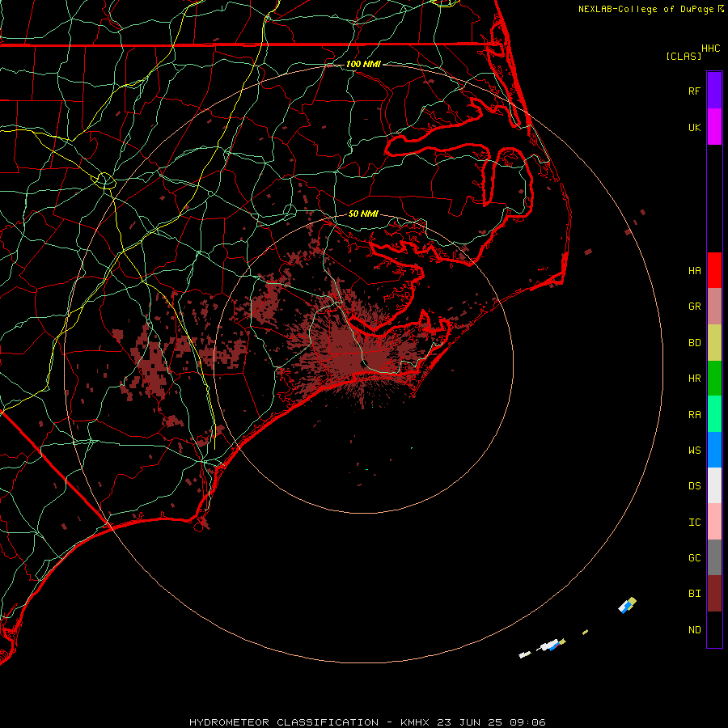Screen dimensions: 728x728
Task: Click the Hydrometeor Classification KMHX title text
Action: (x=367, y=722)
